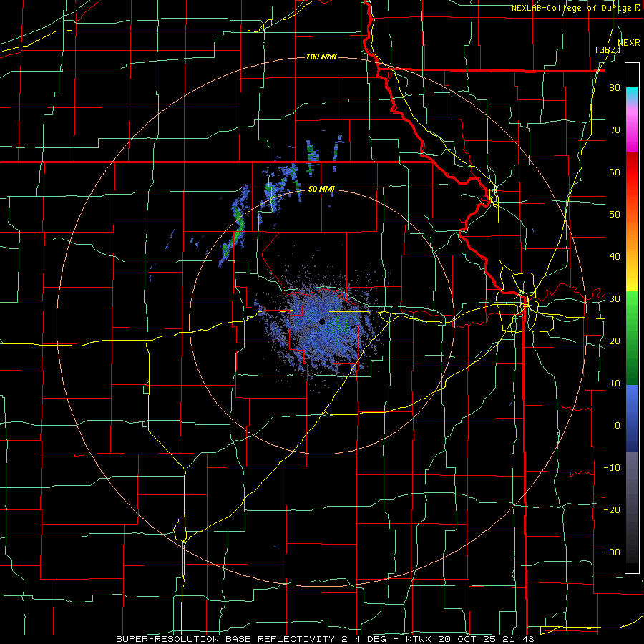
Task: Select the -20 value on the dBZ scale
Action: pos(612,509)
